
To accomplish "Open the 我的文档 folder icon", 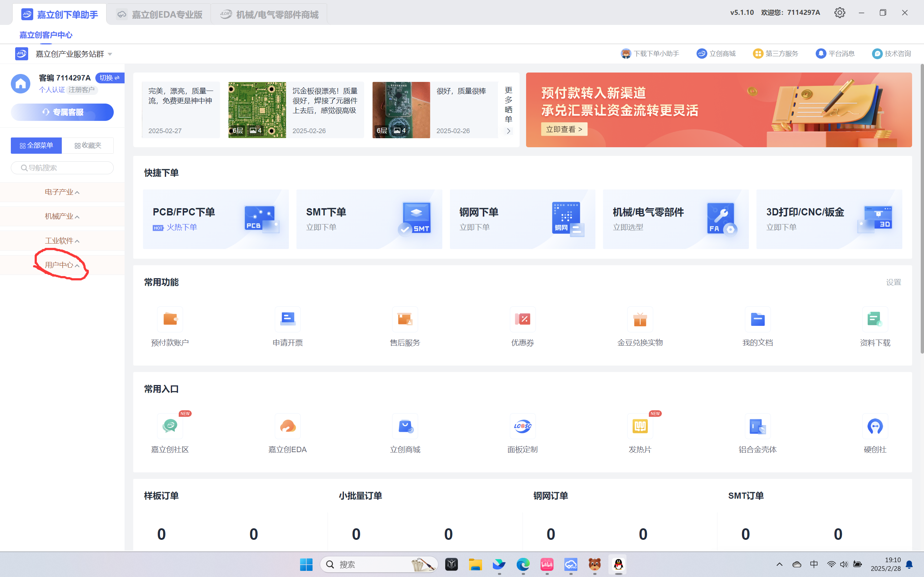I will pos(758,319).
